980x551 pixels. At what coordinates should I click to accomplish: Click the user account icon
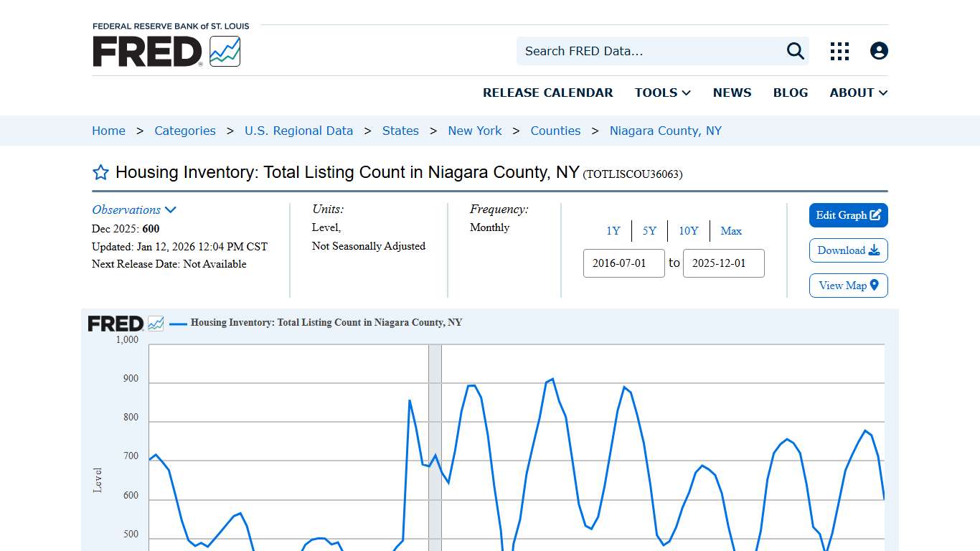879,51
